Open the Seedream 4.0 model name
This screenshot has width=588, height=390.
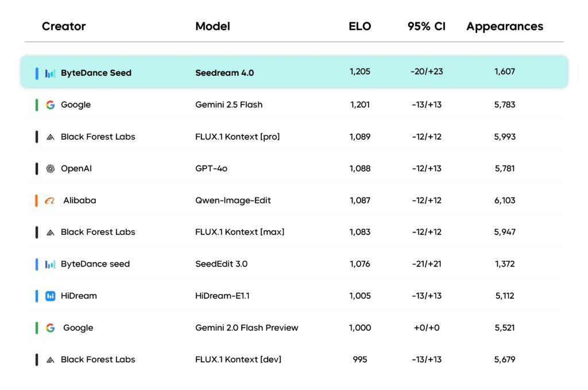click(225, 73)
